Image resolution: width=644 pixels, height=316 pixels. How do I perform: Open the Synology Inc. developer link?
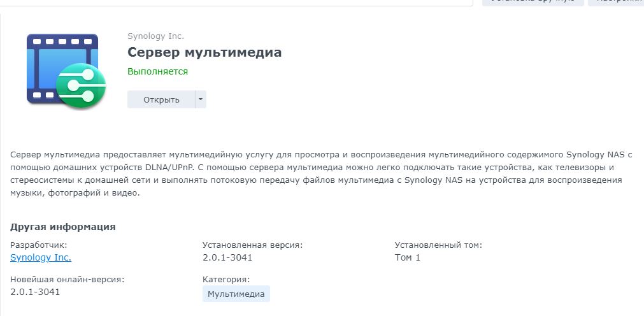(41, 257)
